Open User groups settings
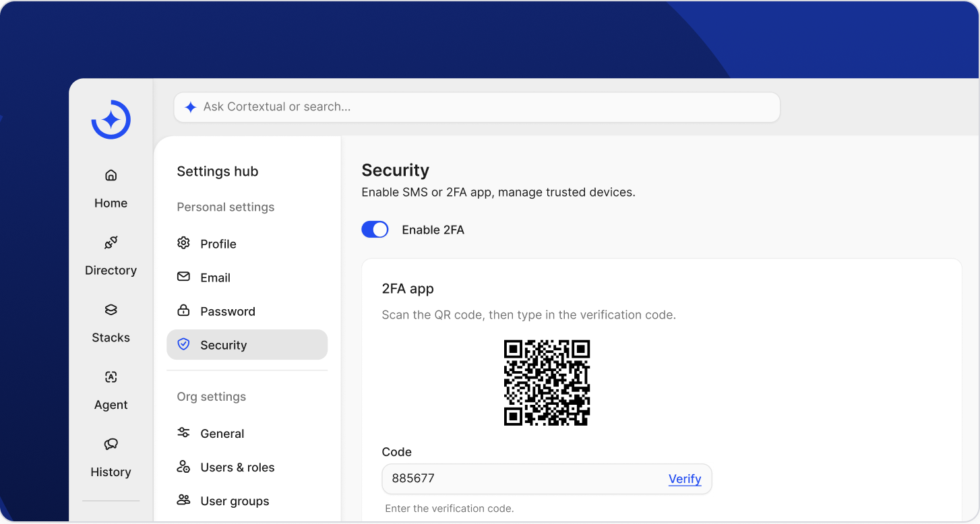 point(234,501)
